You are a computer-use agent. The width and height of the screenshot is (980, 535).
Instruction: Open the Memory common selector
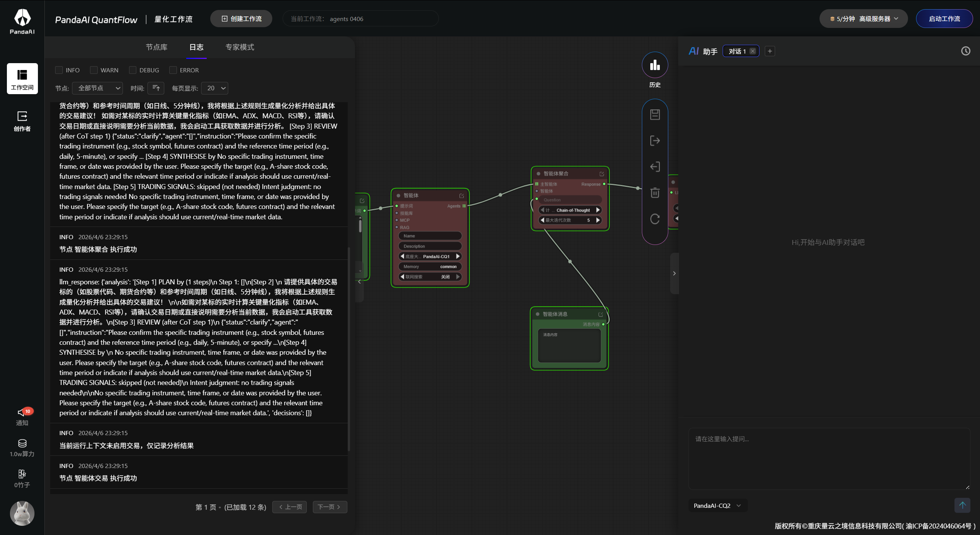(x=430, y=267)
